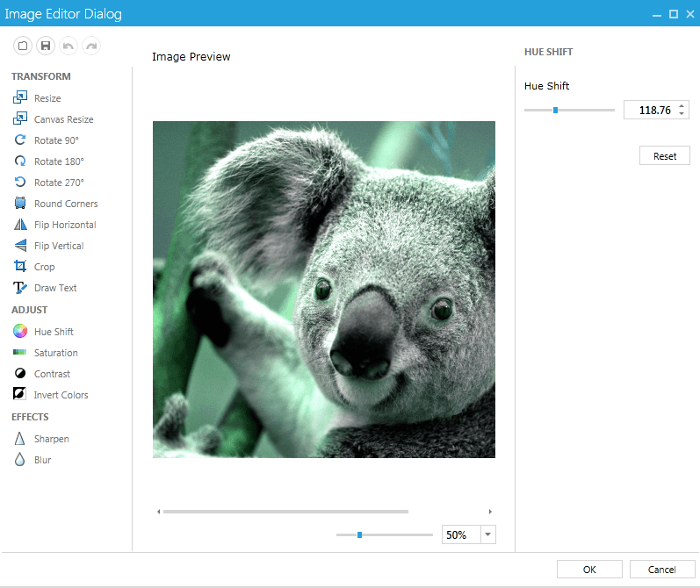The width and height of the screenshot is (700, 588).
Task: Increase Hue Shift value with up arrow
Action: (x=682, y=106)
